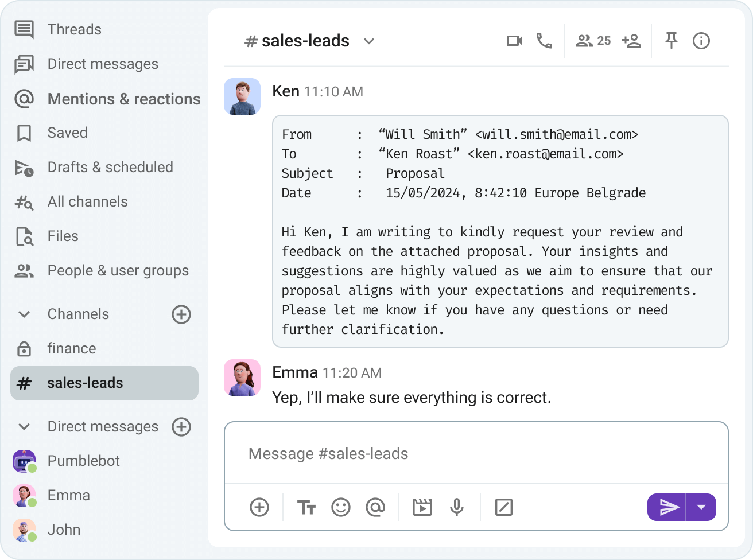This screenshot has height=560, width=753.
Task: Record a video clip message
Action: click(422, 507)
